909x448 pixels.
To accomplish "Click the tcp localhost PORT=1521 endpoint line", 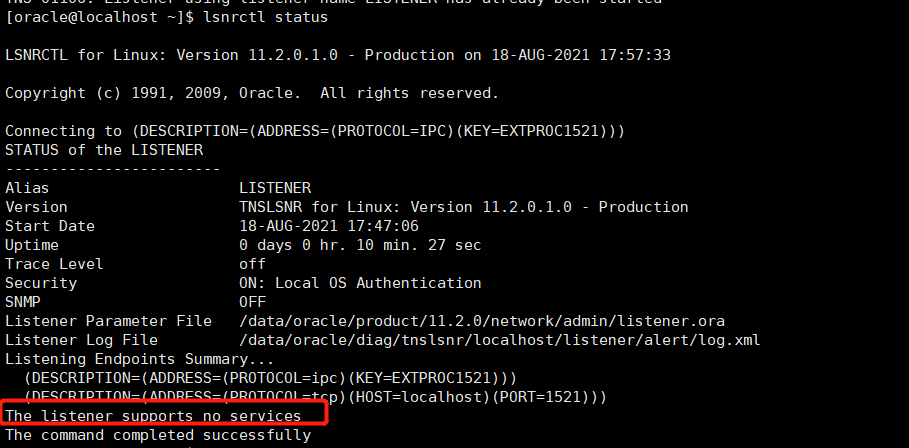I will tap(315, 397).
